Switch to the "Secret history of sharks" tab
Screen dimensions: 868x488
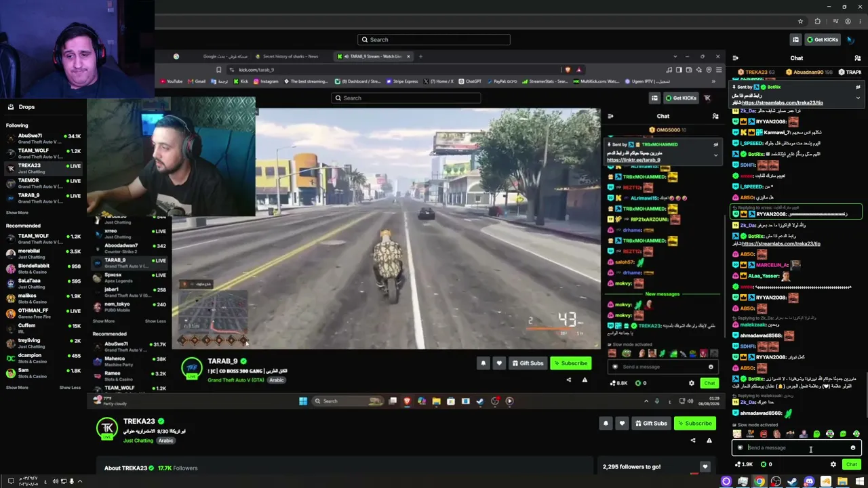[287, 56]
